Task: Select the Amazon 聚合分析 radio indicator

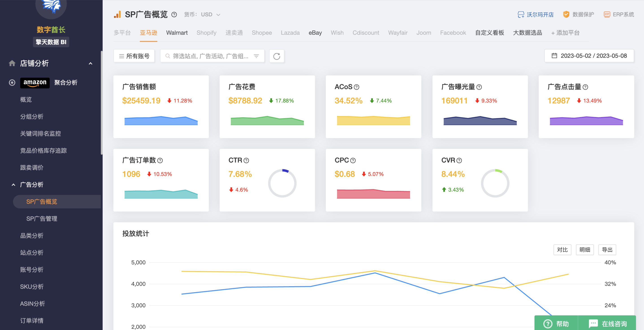Action: 12,83
